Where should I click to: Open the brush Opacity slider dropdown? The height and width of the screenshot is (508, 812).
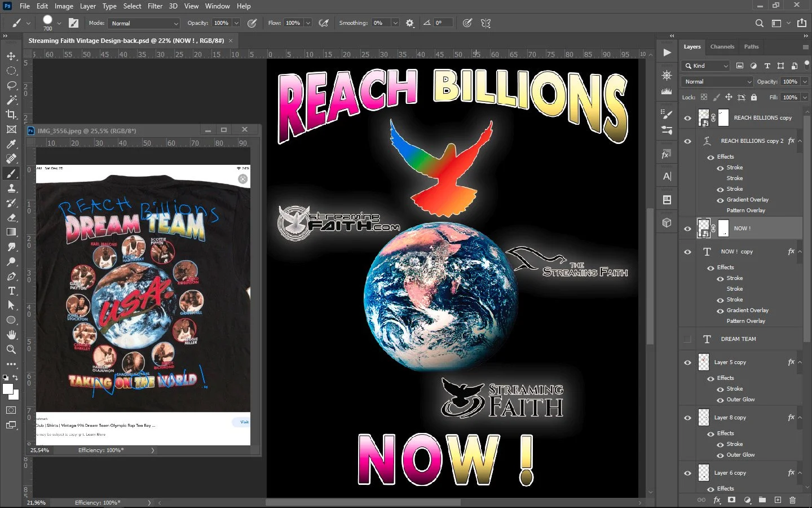point(236,23)
